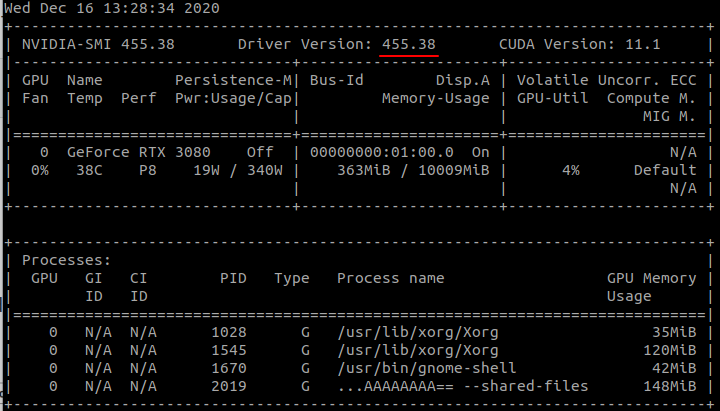Screen dimensions: 720x411
Task: Select the timestamp 'Wed Dec 16 13:28:34 2020'
Action: tap(112, 8)
